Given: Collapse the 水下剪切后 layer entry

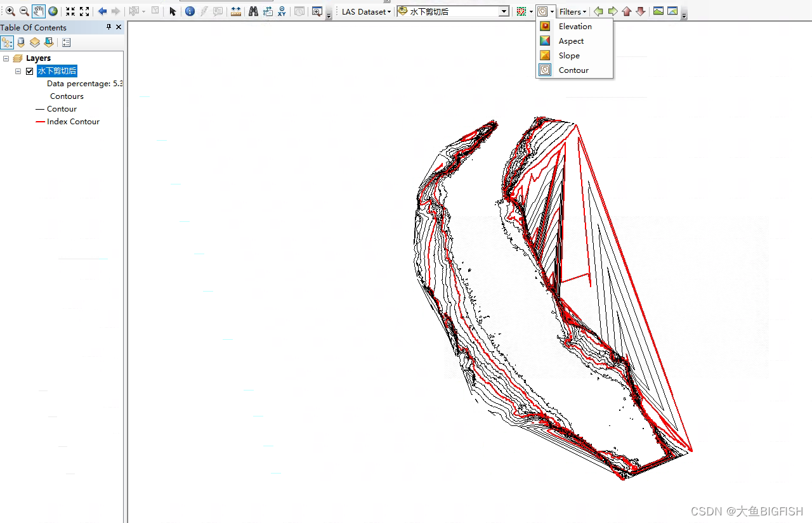Looking at the screenshot, I should (17, 70).
